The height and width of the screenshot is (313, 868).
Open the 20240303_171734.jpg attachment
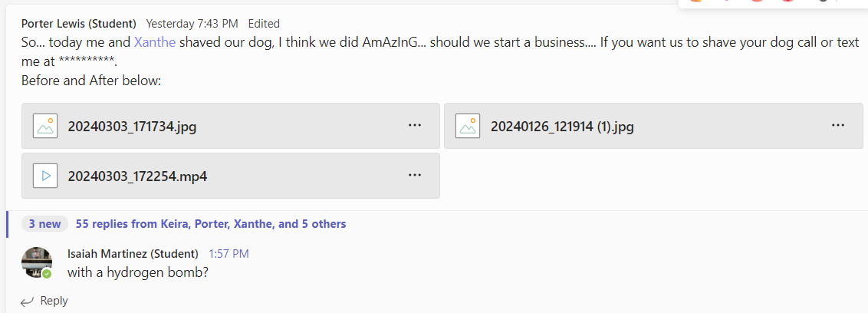point(133,127)
